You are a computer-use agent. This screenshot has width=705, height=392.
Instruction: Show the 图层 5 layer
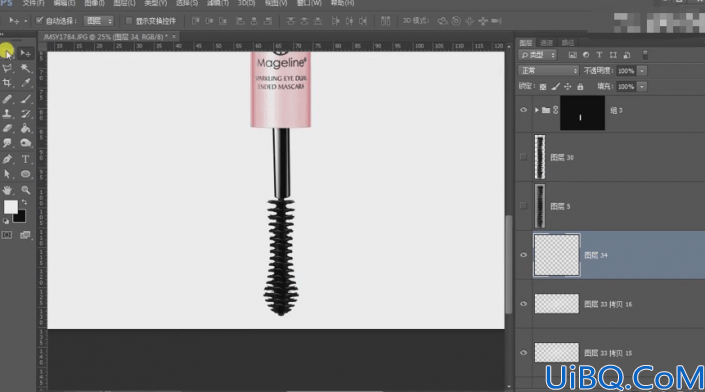[523, 206]
